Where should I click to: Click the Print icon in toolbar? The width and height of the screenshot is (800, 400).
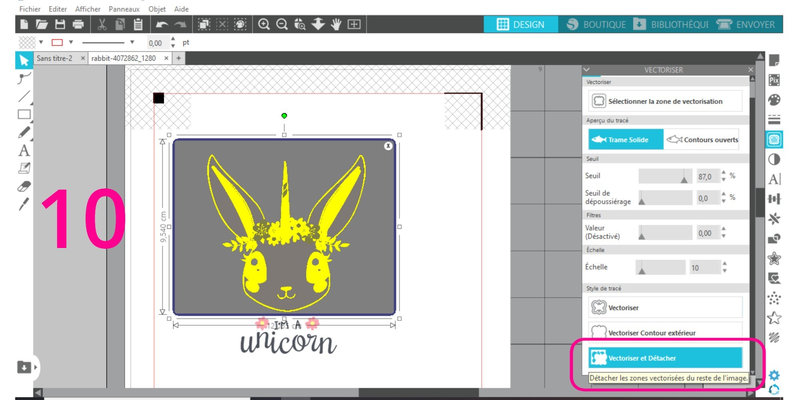click(78, 23)
